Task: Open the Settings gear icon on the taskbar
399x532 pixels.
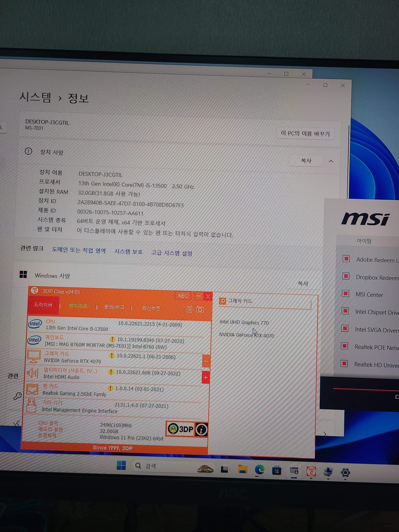Action: [345, 473]
